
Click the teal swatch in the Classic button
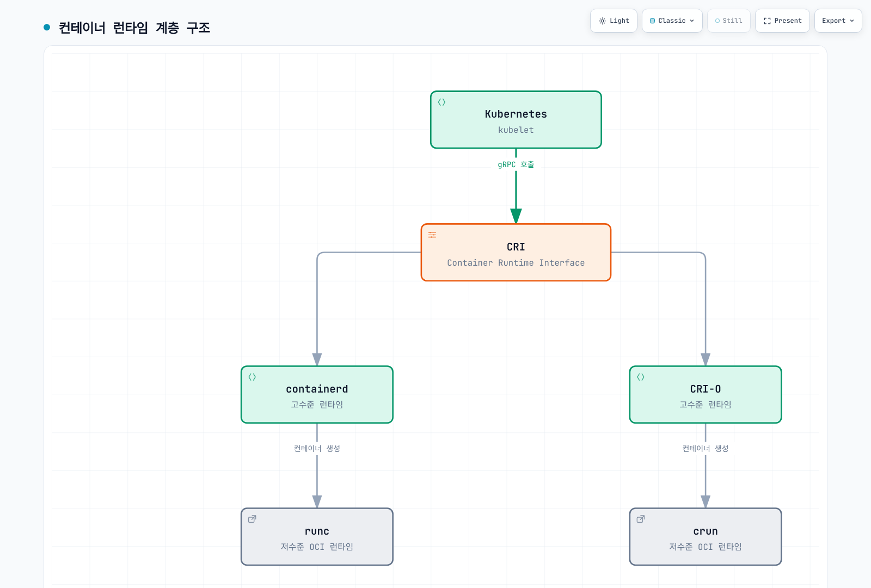click(653, 21)
